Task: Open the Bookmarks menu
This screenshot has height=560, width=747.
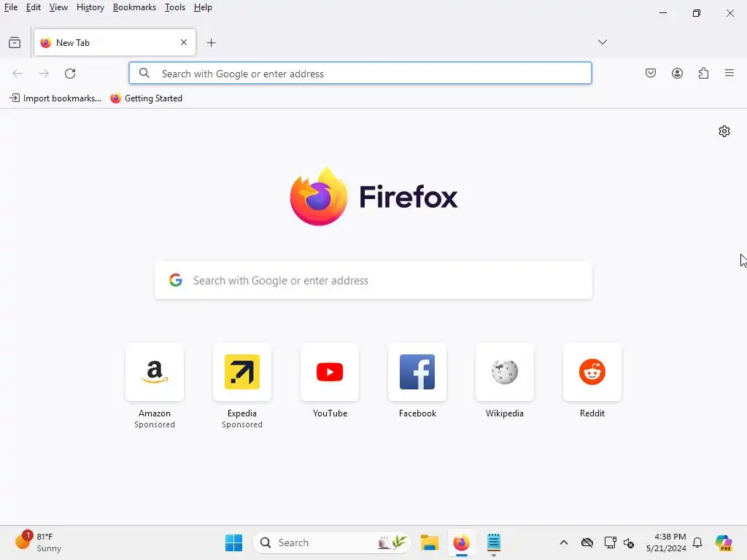Action: pyautogui.click(x=134, y=7)
